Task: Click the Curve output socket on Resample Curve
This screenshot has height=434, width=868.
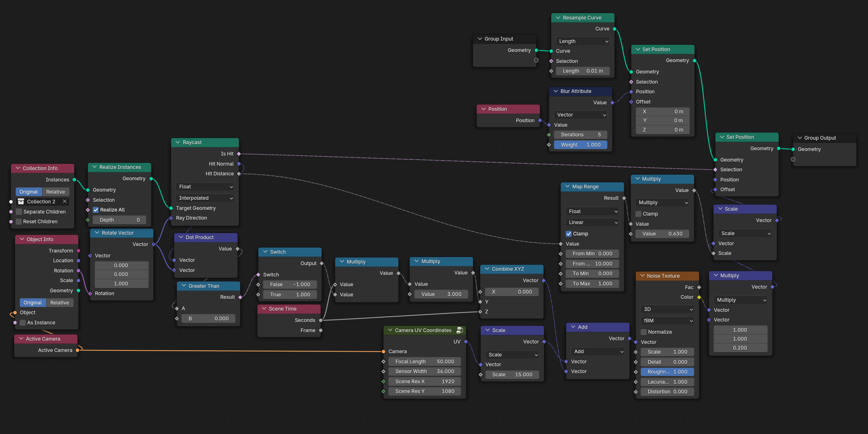Action: (x=614, y=29)
